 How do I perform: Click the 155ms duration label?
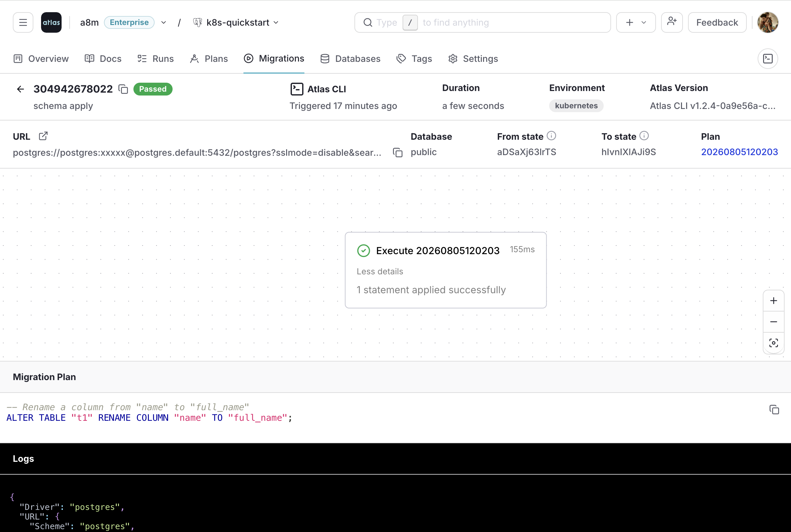pyautogui.click(x=522, y=249)
